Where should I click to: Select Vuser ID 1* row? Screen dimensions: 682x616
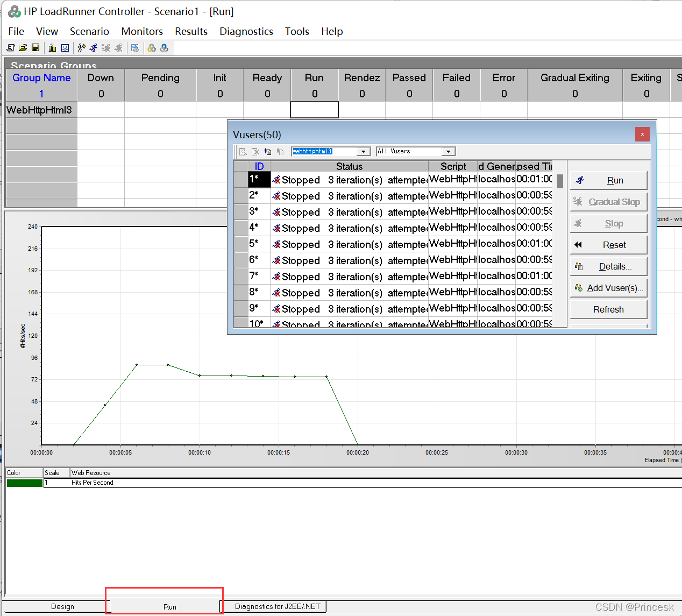pos(259,179)
